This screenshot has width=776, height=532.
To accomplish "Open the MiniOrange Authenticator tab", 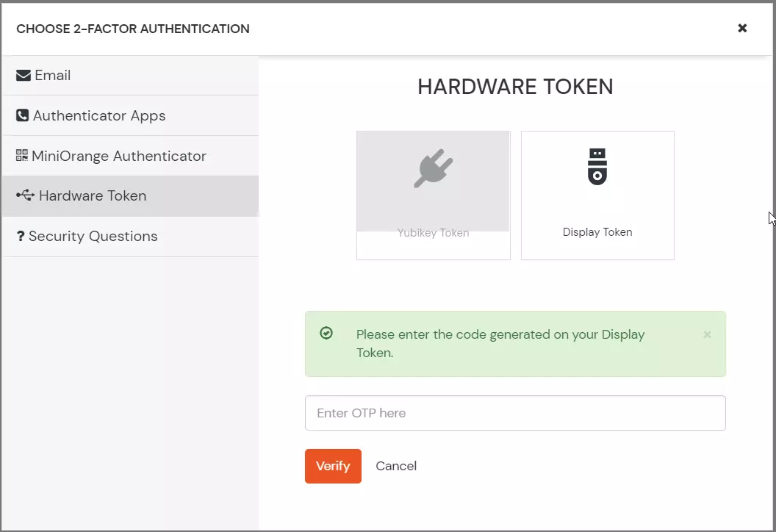I will point(118,155).
